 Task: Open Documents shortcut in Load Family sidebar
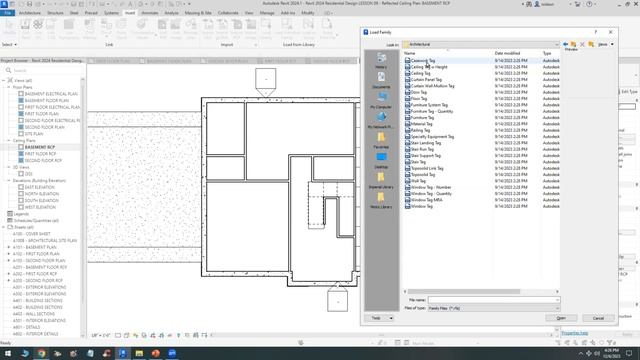pyautogui.click(x=381, y=80)
